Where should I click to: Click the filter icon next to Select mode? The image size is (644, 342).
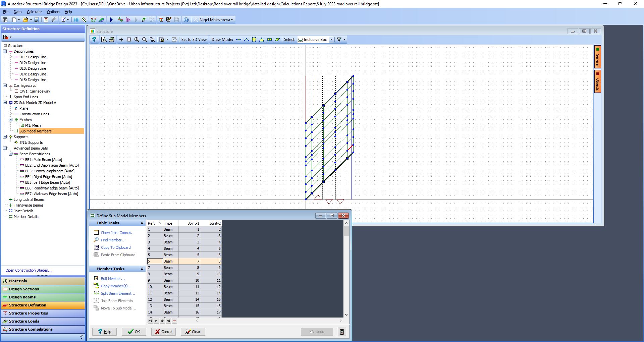339,39
